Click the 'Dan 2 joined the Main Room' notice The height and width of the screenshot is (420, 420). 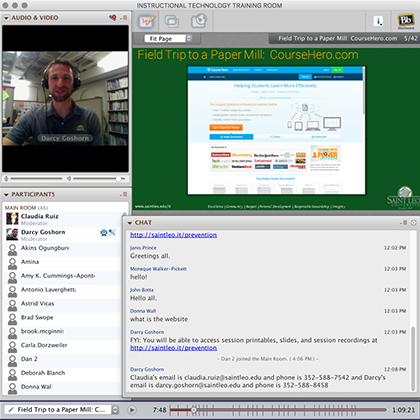tap(268, 359)
